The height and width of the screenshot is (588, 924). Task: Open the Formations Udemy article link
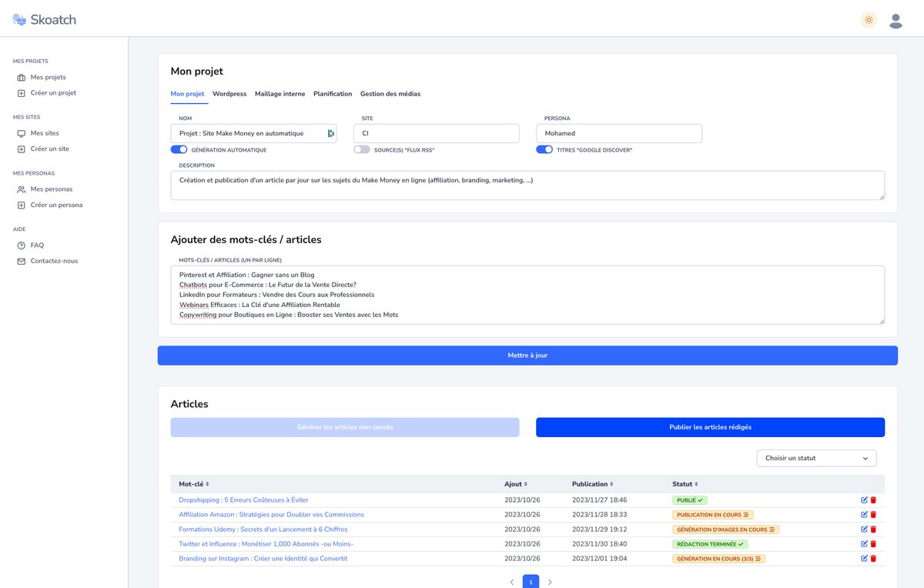coord(263,530)
